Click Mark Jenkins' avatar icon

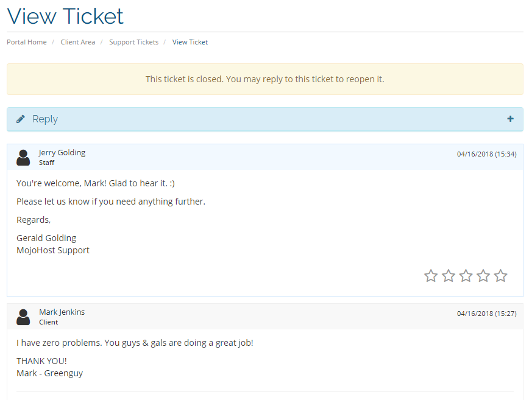(x=23, y=317)
